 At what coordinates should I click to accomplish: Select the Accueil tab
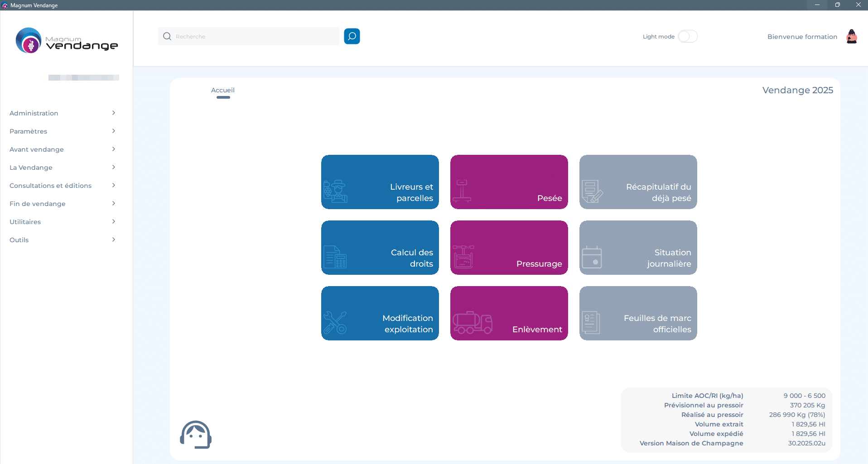point(223,90)
